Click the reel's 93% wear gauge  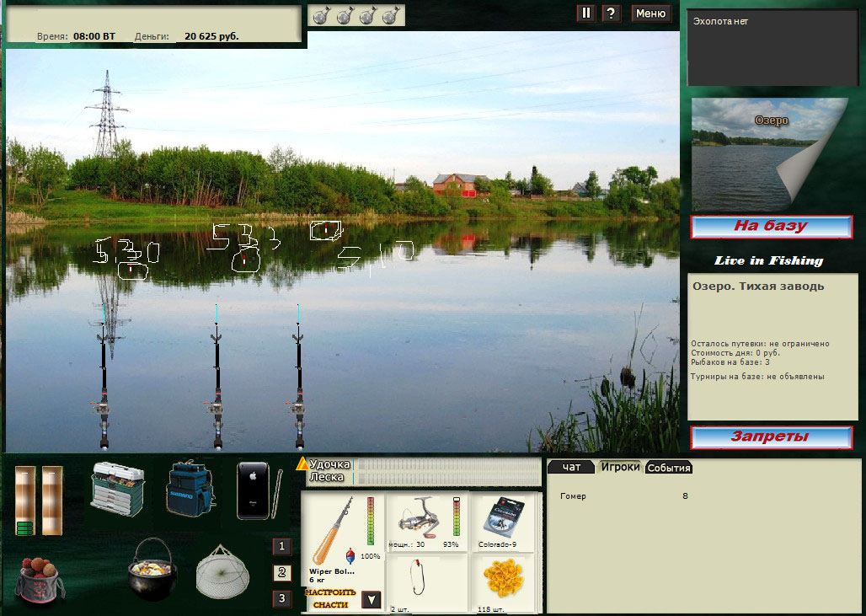(x=457, y=517)
